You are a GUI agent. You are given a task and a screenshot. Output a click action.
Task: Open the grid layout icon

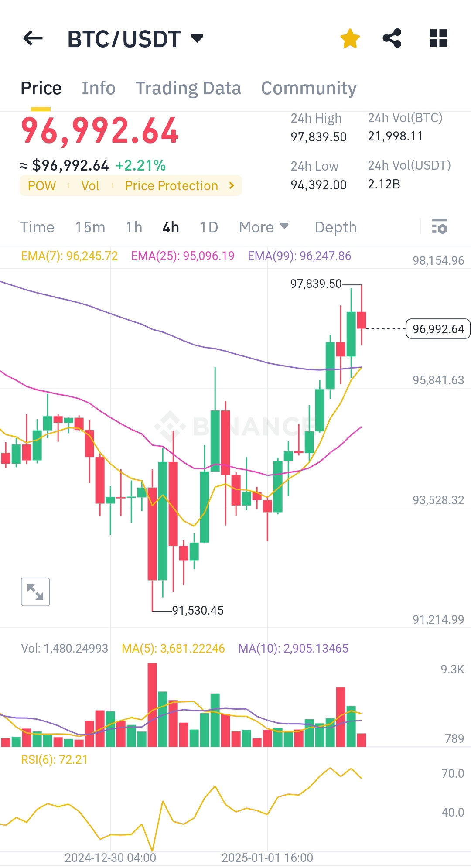point(438,38)
